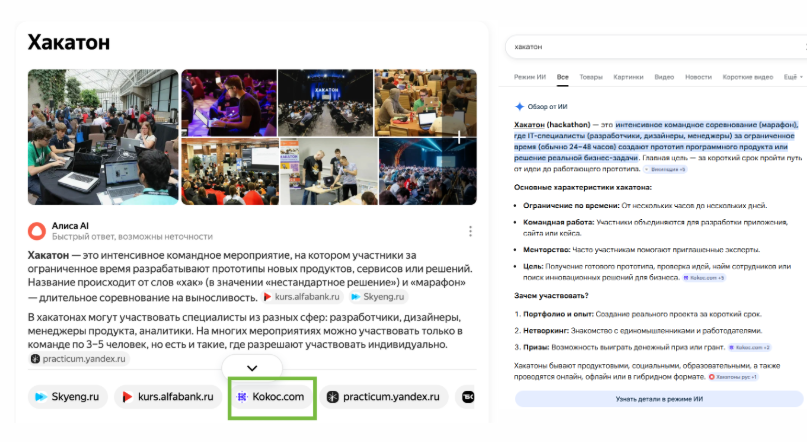Click the Обзор от ИИ sparkle icon

tap(519, 107)
